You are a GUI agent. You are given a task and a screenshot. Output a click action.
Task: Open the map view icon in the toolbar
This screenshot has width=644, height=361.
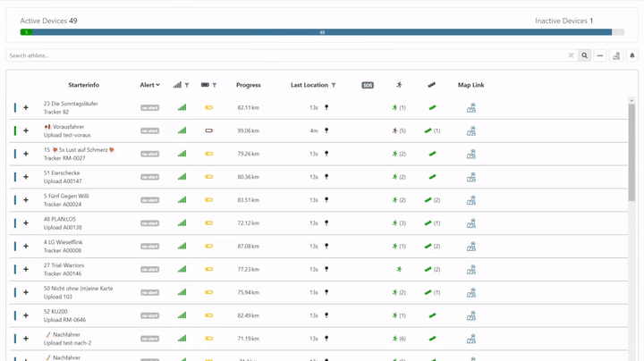[616, 55]
